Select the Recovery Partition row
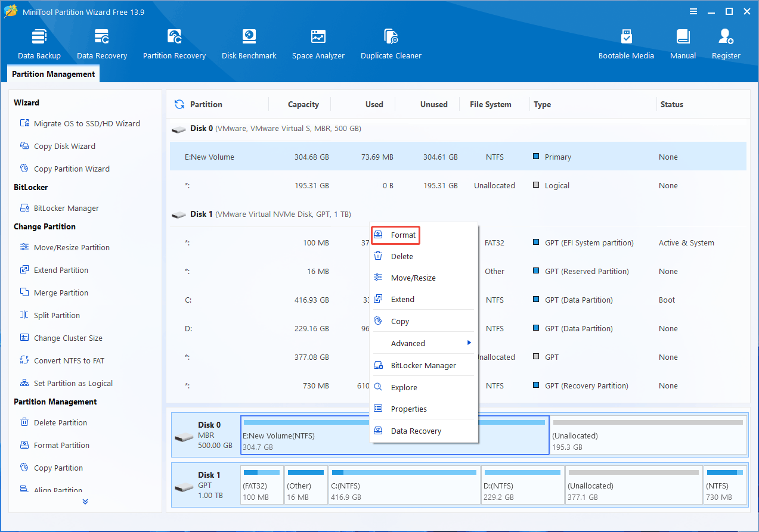 pos(458,385)
